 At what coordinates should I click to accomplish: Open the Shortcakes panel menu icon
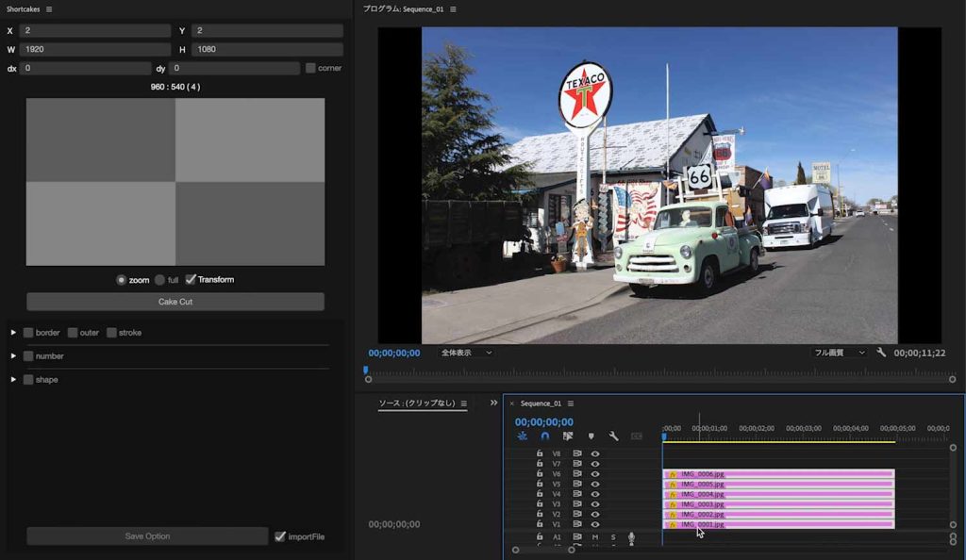point(49,9)
